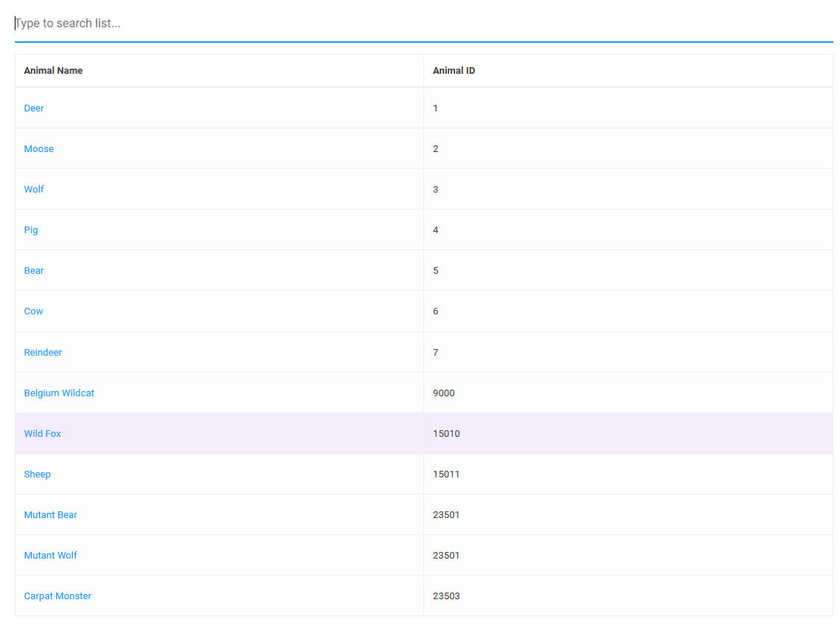The image size is (840, 628).
Task: Click the Animal Name column header
Action: coord(53,71)
